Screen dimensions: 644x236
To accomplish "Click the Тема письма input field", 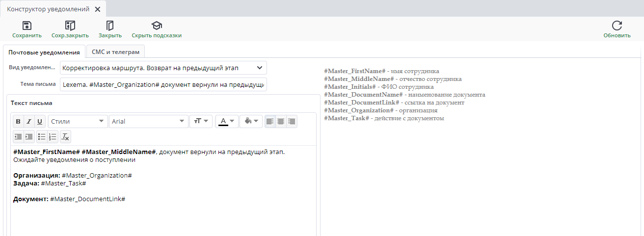I will (163, 84).
